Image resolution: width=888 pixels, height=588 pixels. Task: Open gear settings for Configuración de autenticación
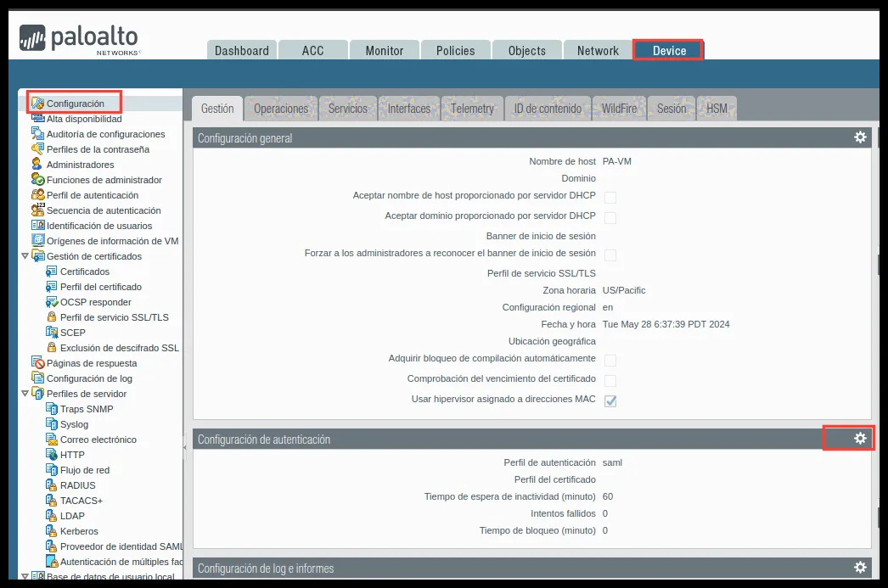pyautogui.click(x=860, y=438)
